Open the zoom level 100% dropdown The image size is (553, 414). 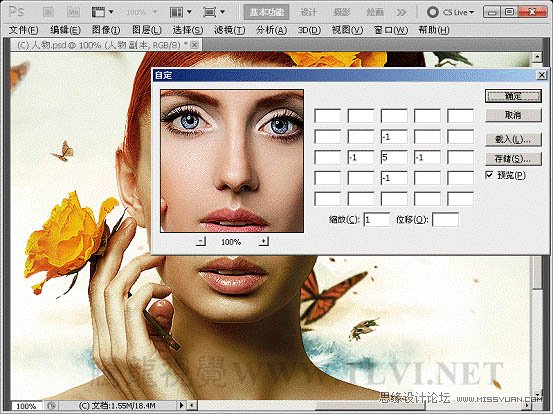[x=142, y=12]
